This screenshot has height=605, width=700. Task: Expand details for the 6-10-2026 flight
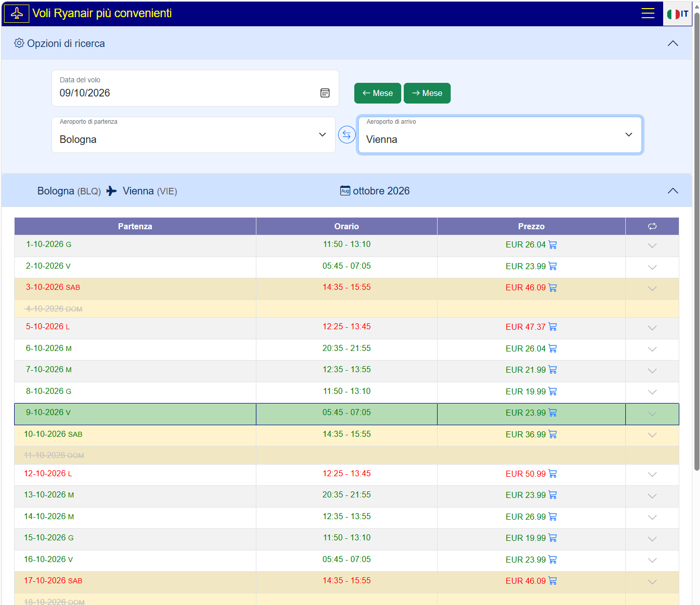click(x=652, y=349)
